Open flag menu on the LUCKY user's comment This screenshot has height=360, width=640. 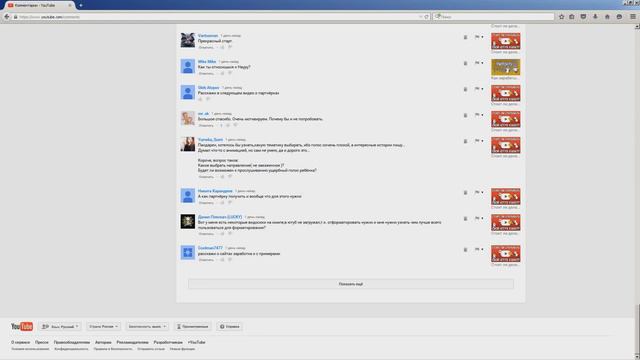[x=479, y=219]
